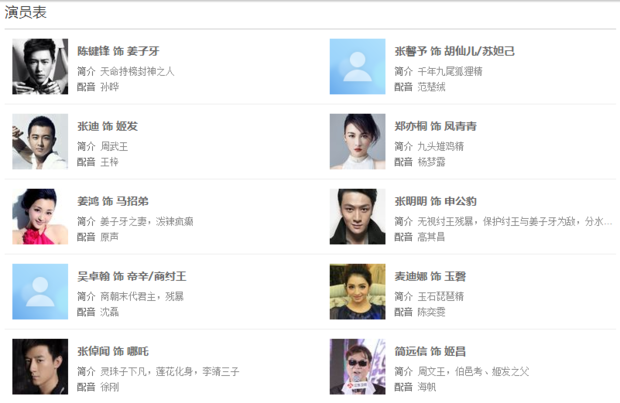
Task: Select the description 玉石琵琶精
Action: coord(440,296)
